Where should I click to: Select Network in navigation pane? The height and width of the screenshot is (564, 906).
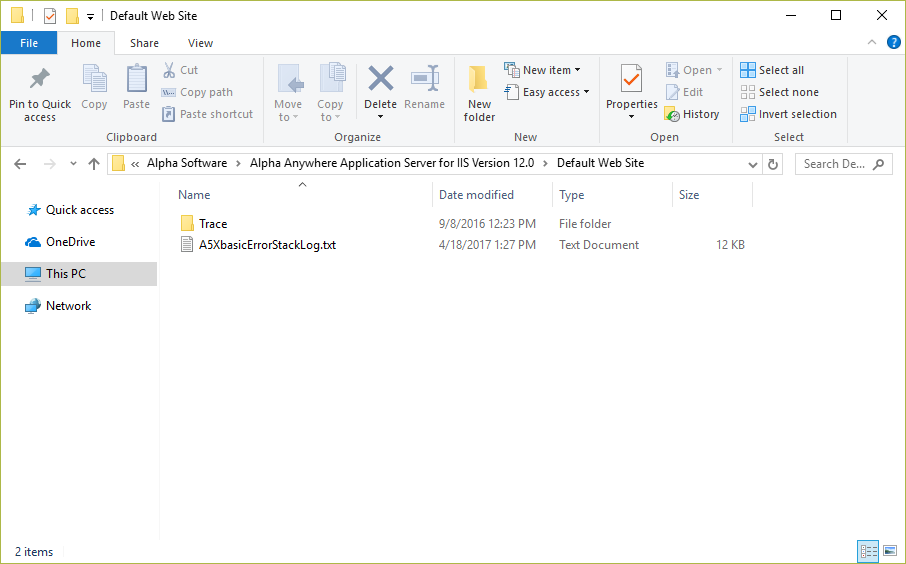(x=58, y=306)
